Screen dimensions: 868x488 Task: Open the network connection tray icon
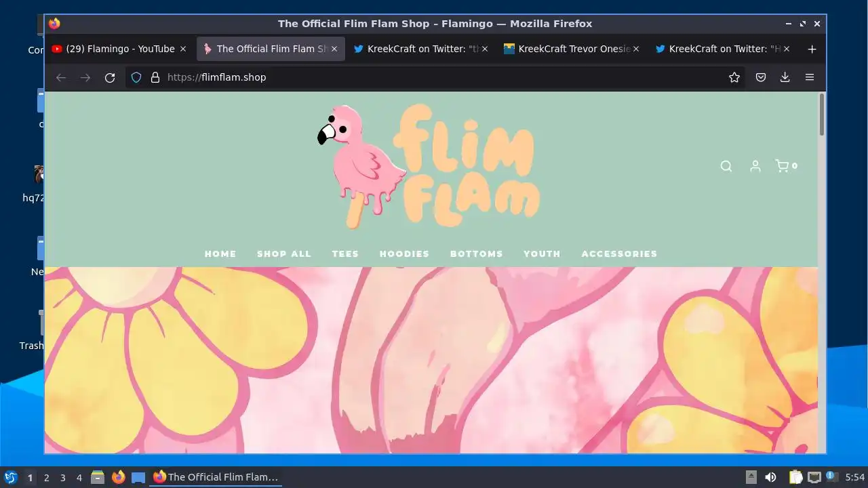(x=814, y=477)
